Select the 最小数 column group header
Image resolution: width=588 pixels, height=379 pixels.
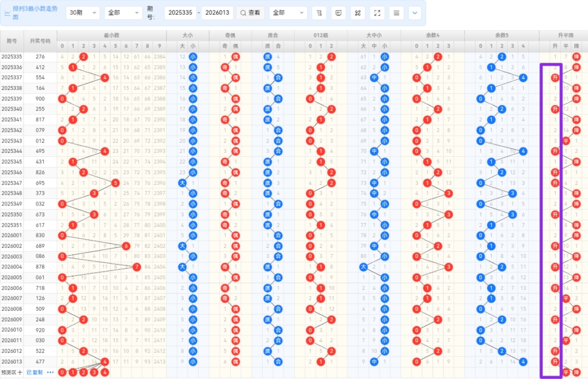pos(112,35)
